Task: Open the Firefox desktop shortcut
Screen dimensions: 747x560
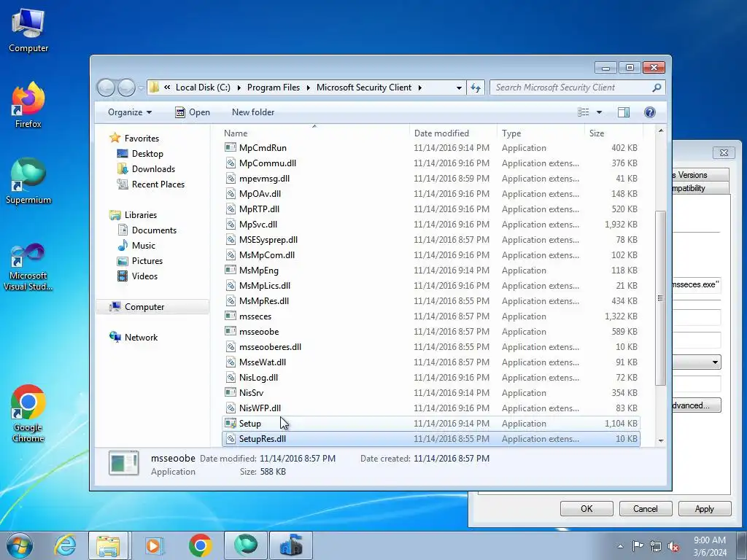Action: coord(28,105)
